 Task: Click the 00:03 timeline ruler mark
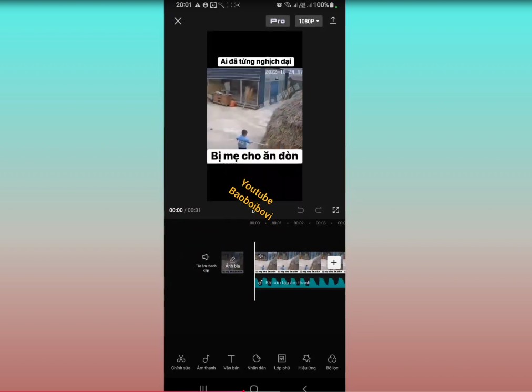(321, 223)
